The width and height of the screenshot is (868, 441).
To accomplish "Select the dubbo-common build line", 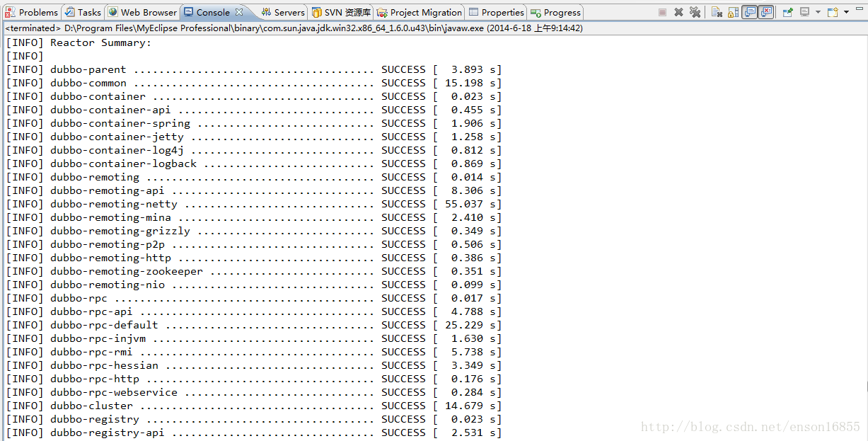I will click(254, 83).
